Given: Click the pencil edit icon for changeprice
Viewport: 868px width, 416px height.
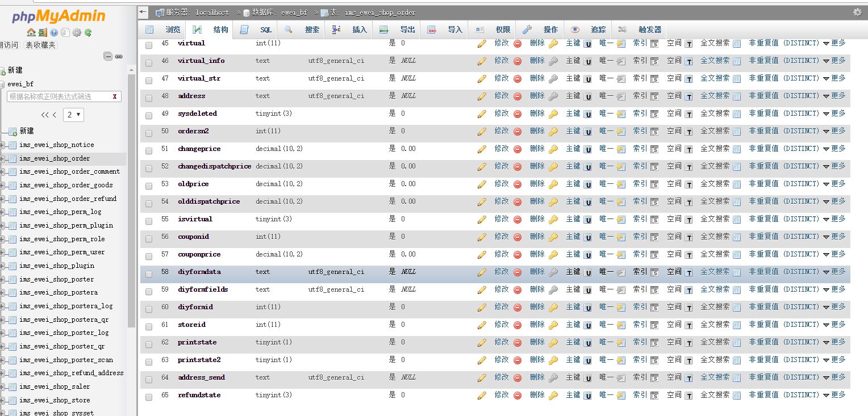Looking at the screenshot, I should [482, 149].
